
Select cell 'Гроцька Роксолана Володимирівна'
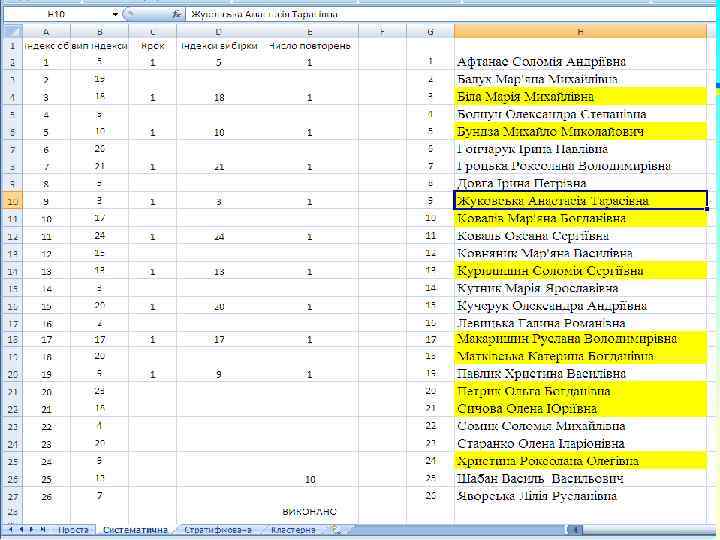tap(580, 166)
